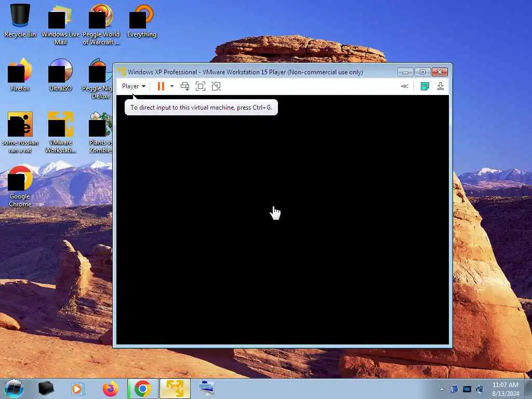Click the keyboard and monitor taskbar icon

tap(207, 389)
